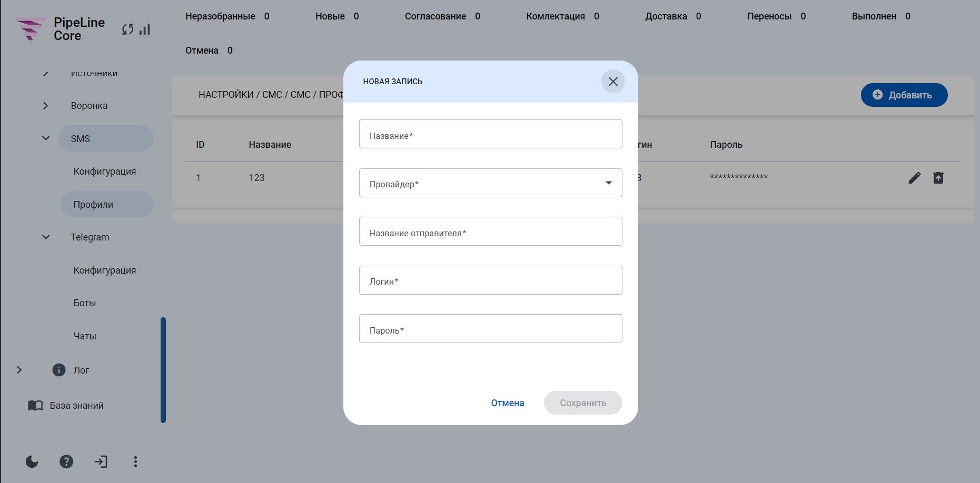The image size is (980, 483).
Task: Select the Неразобранные status tab
Action: [x=227, y=16]
